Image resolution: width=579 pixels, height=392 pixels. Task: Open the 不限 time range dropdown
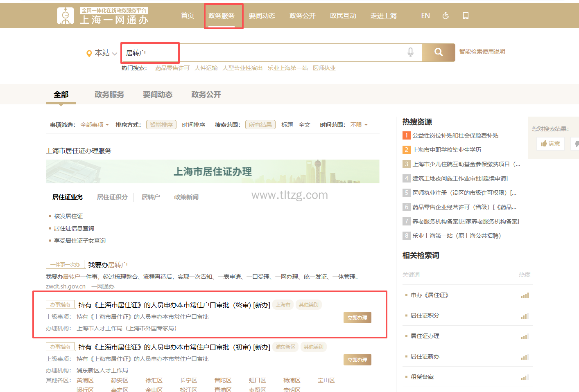(359, 125)
